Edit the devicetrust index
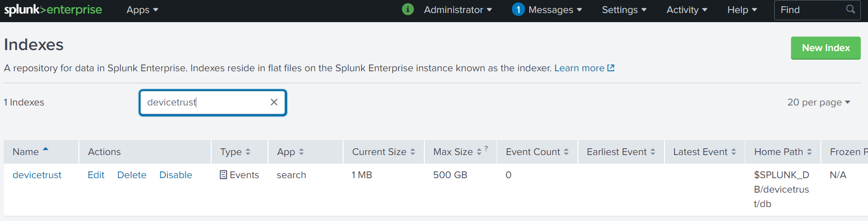The image size is (868, 221). tap(96, 175)
